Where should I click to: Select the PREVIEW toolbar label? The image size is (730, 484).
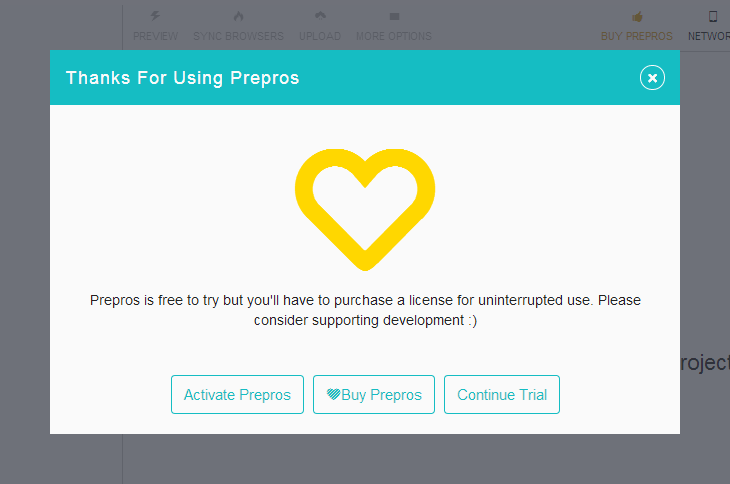[155, 36]
